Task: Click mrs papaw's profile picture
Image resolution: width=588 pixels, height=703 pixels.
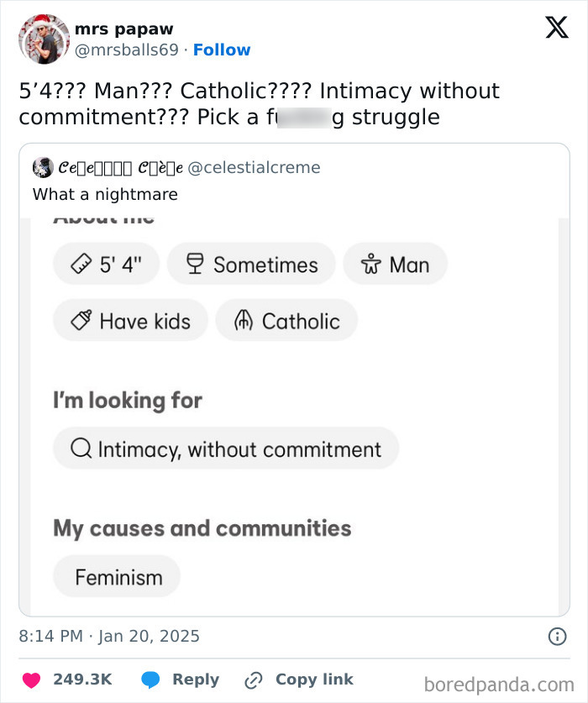Action: [43, 39]
